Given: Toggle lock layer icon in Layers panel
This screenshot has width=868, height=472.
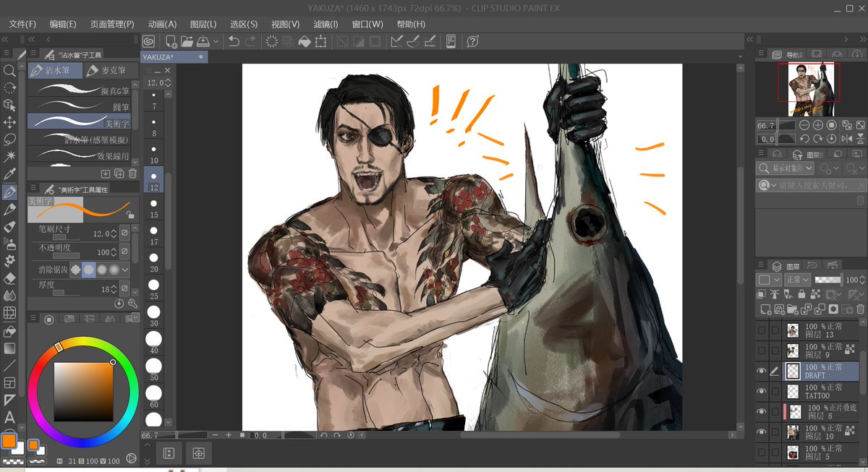Looking at the screenshot, I should coord(801,294).
